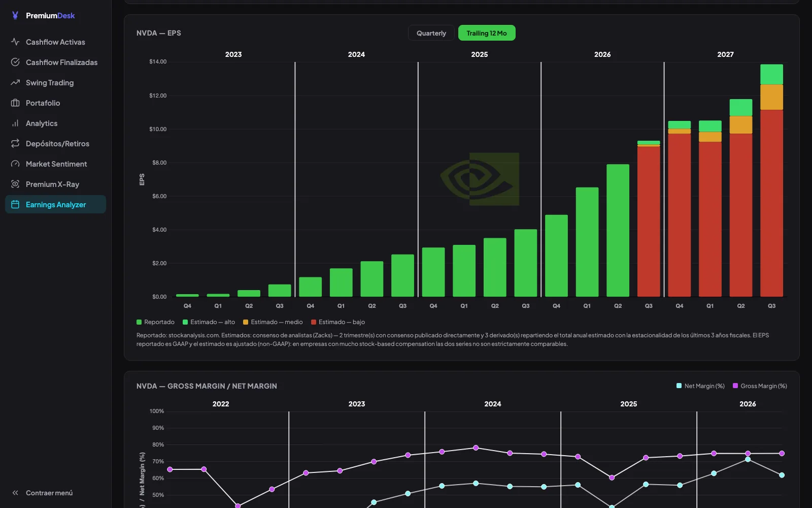Click the 2024 year label on EPS chart
The image size is (812, 508).
[356, 54]
